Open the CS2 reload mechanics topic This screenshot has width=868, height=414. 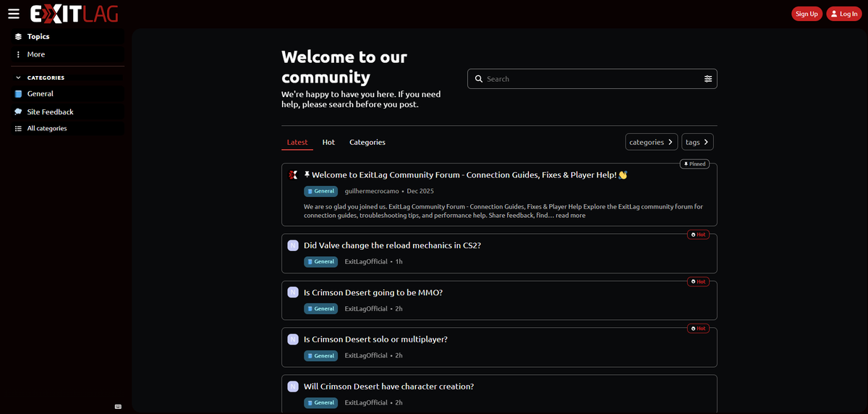[392, 245]
